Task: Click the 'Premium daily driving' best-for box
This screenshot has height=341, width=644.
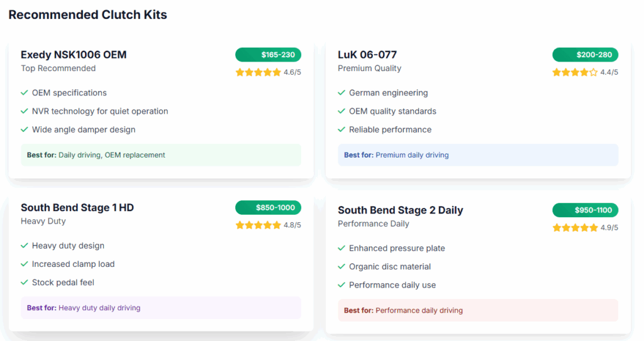Action: (x=478, y=155)
